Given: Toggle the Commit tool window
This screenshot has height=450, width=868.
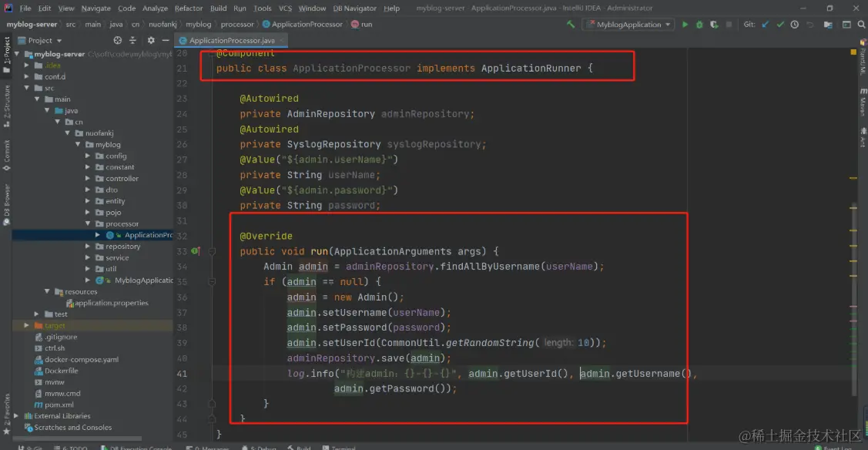Looking at the screenshot, I should (x=7, y=156).
